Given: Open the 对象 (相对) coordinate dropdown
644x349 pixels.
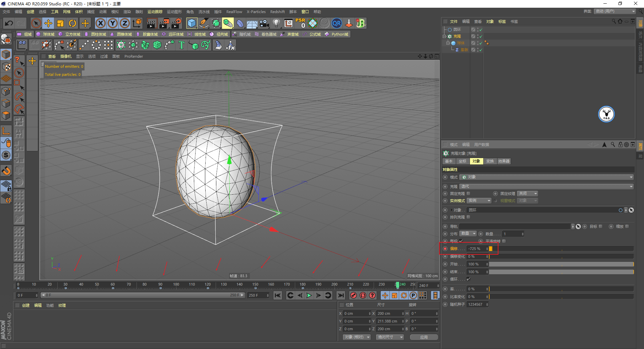Looking at the screenshot, I should point(357,337).
